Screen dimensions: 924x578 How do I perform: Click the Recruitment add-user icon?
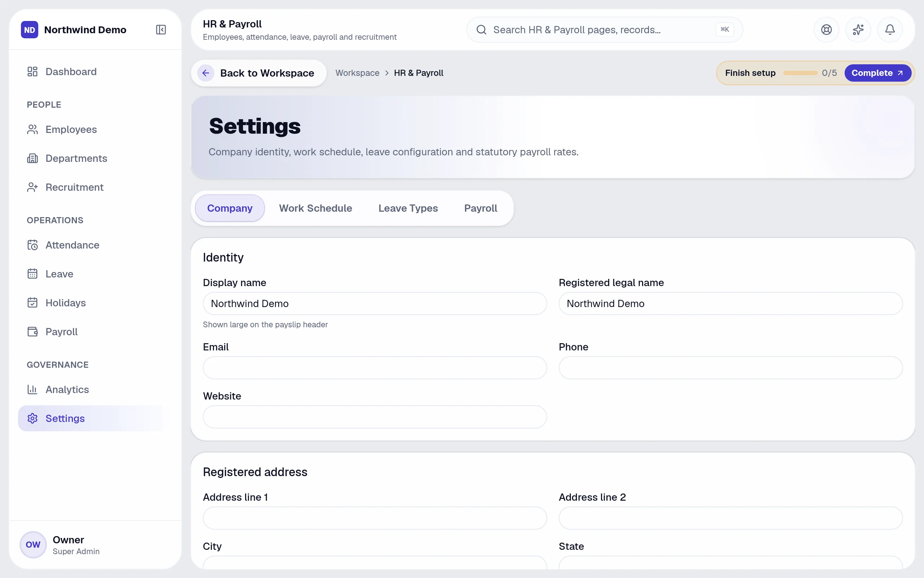coord(32,187)
